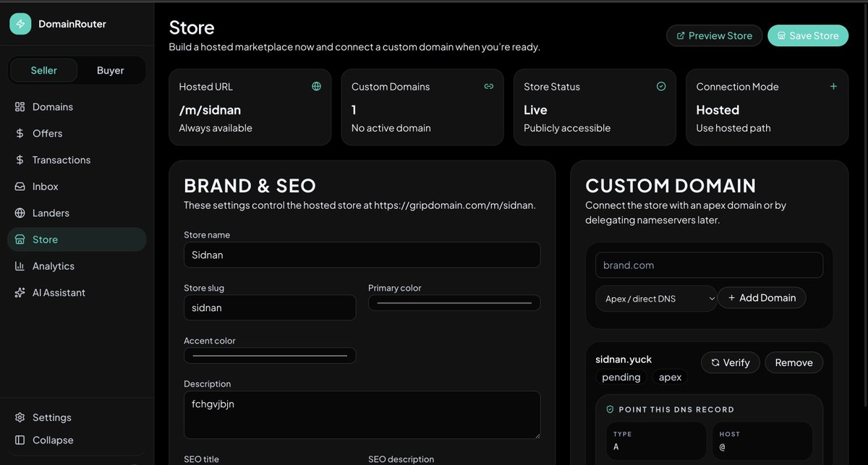The width and height of the screenshot is (868, 465).
Task: Open Offers in the sidebar
Action: click(77, 134)
